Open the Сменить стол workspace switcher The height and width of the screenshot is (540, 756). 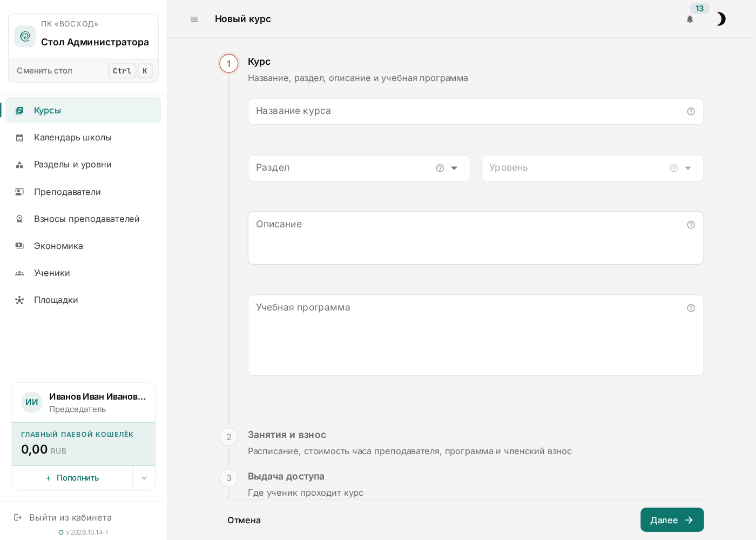click(x=84, y=71)
